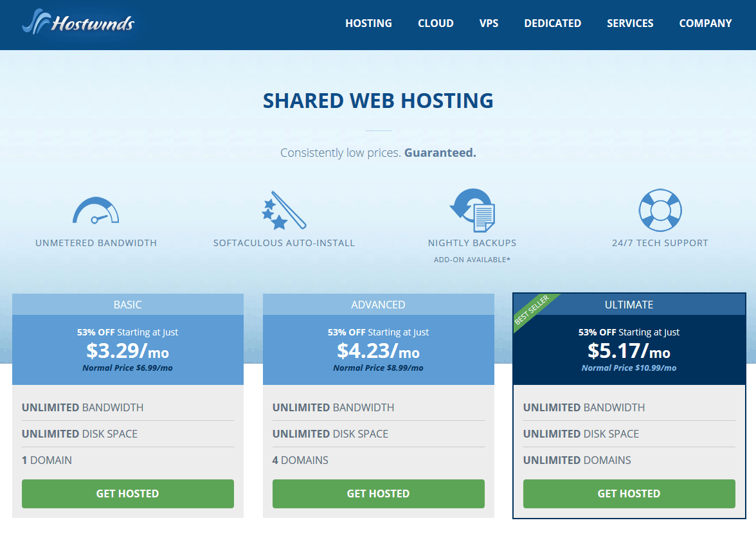This screenshot has height=534, width=756.
Task: Open the CLOUD menu
Action: click(x=435, y=23)
